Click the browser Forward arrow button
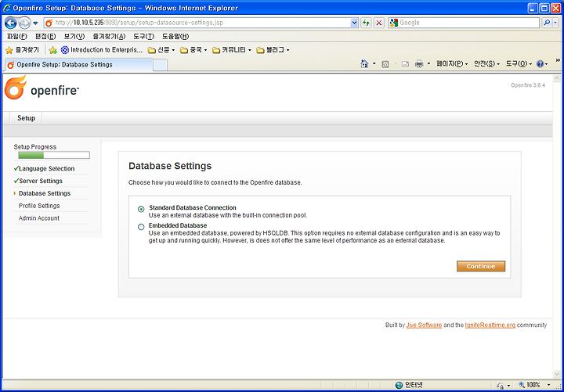This screenshot has height=392, width=564. coord(24,23)
